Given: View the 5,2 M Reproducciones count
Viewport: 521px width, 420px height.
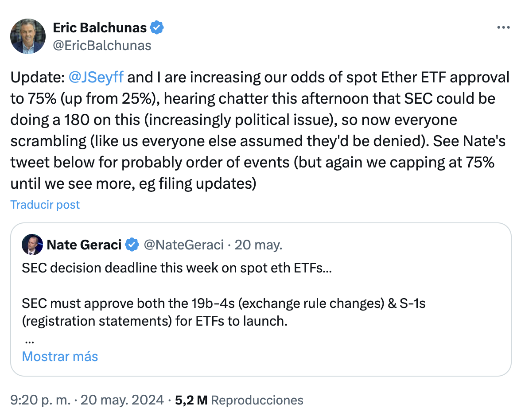Looking at the screenshot, I should pos(239,400).
